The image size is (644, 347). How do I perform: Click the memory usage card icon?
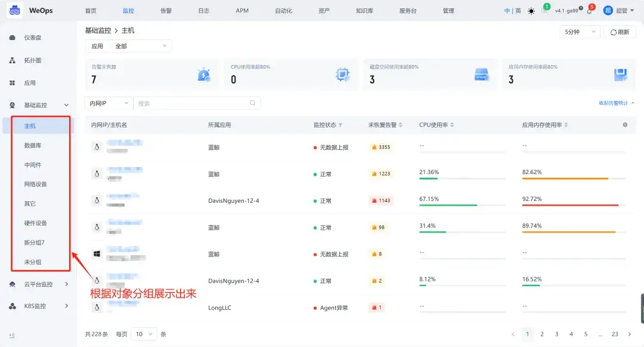(x=620, y=75)
